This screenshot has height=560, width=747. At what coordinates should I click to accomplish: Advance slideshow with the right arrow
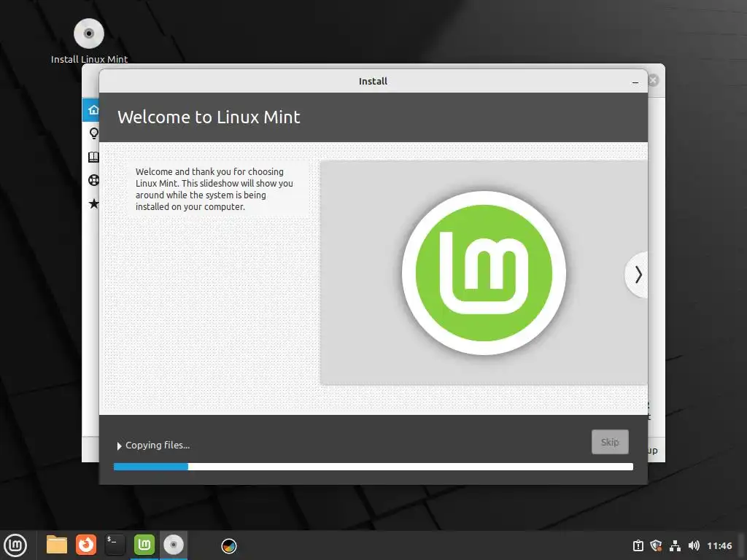click(638, 275)
